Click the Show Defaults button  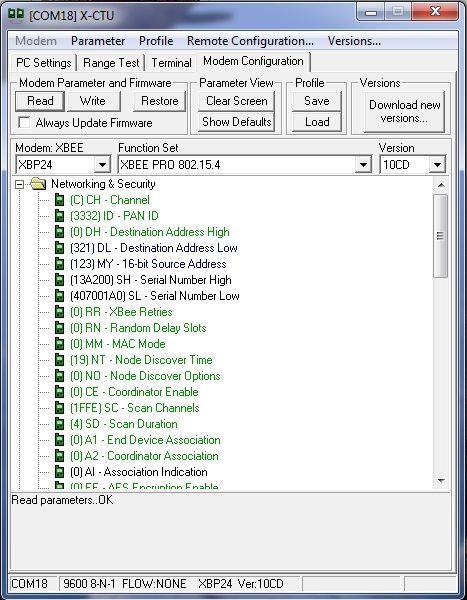coord(237,122)
